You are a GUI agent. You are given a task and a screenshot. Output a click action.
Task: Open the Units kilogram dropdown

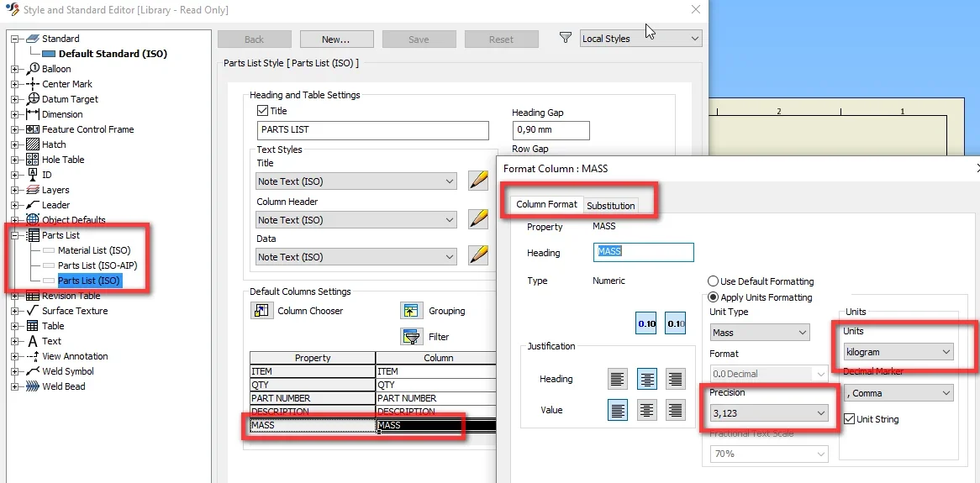(x=898, y=352)
